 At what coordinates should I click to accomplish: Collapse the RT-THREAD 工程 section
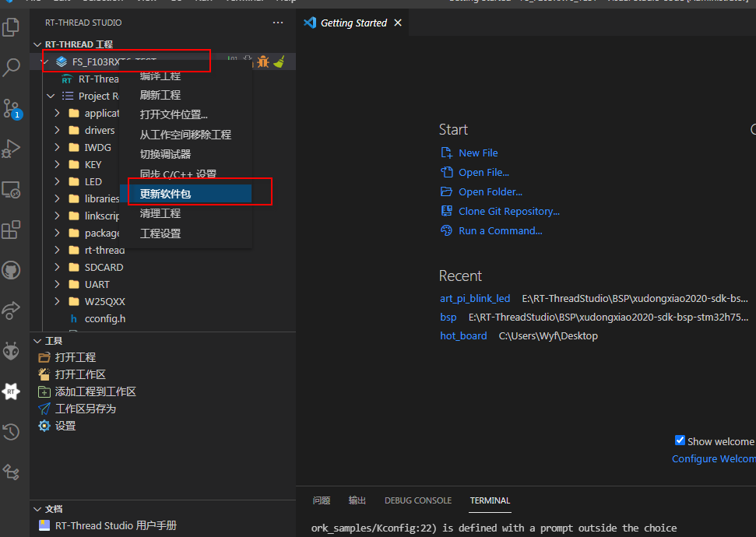(x=37, y=44)
